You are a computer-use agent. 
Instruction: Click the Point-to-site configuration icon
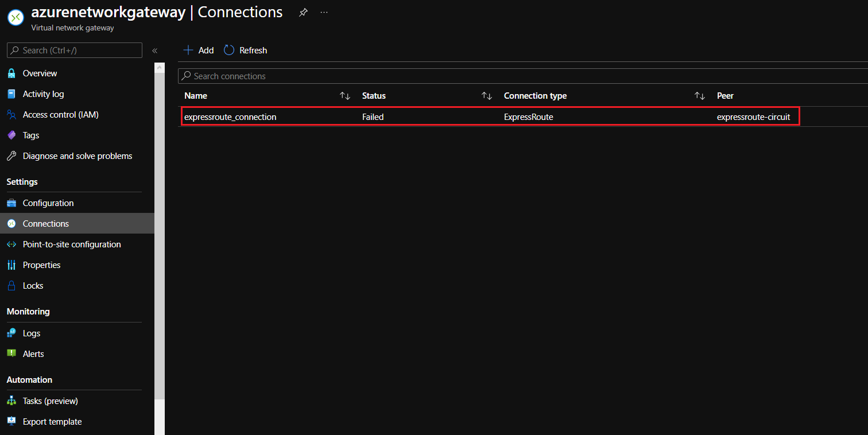click(11, 244)
